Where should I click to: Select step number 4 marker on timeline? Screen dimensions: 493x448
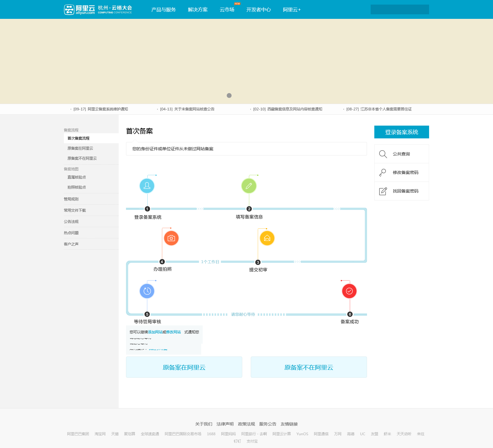pyautogui.click(x=162, y=262)
